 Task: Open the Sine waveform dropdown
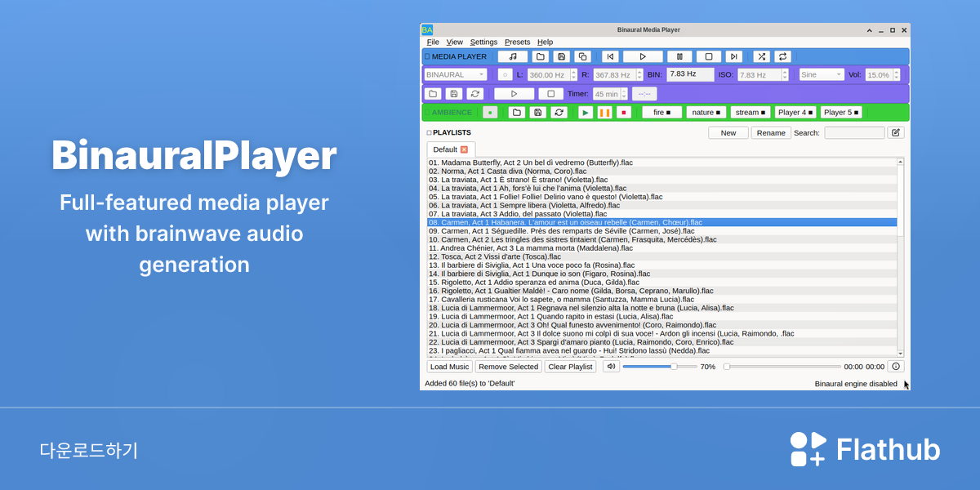tap(822, 74)
